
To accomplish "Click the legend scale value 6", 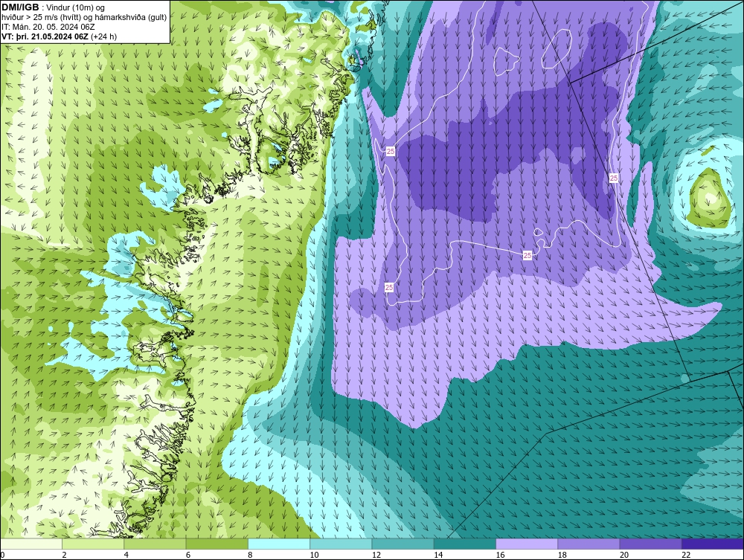I will pyautogui.click(x=188, y=556).
